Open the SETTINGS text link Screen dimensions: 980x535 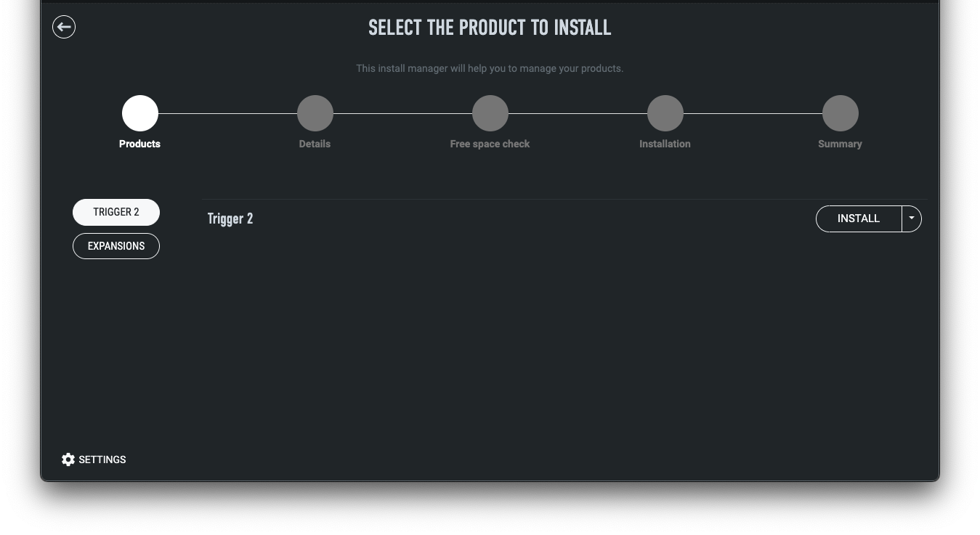tap(102, 460)
